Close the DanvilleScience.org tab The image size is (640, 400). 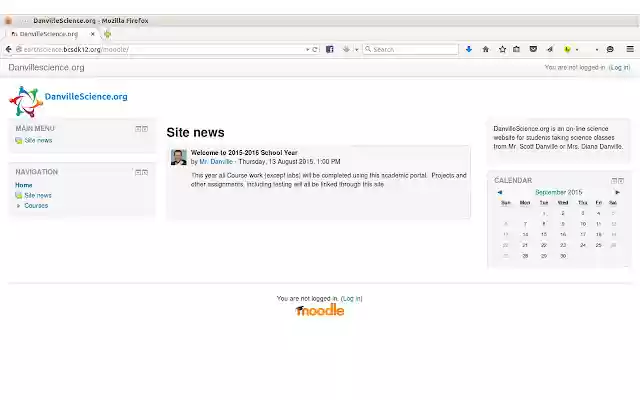tap(93, 34)
